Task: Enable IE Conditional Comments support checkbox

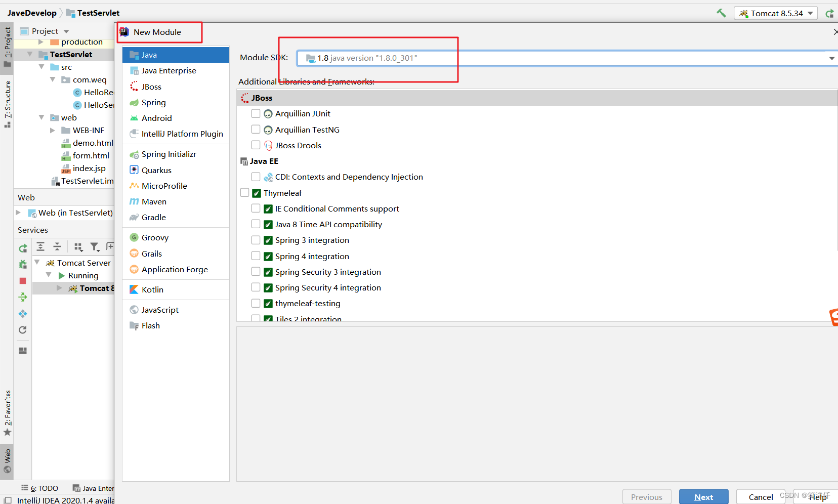Action: pyautogui.click(x=256, y=208)
